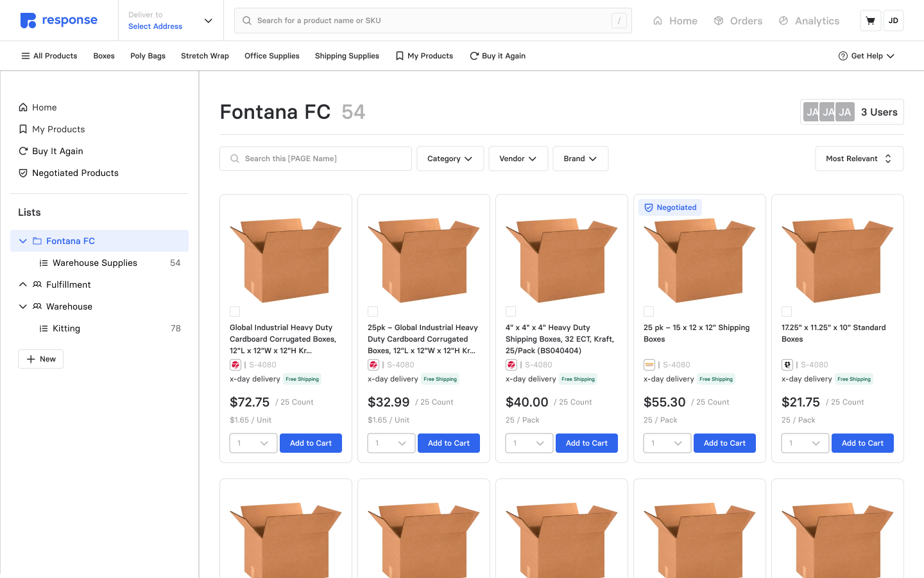Open quantity dropdown for $21.75 product
The height and width of the screenshot is (578, 924).
[805, 443]
